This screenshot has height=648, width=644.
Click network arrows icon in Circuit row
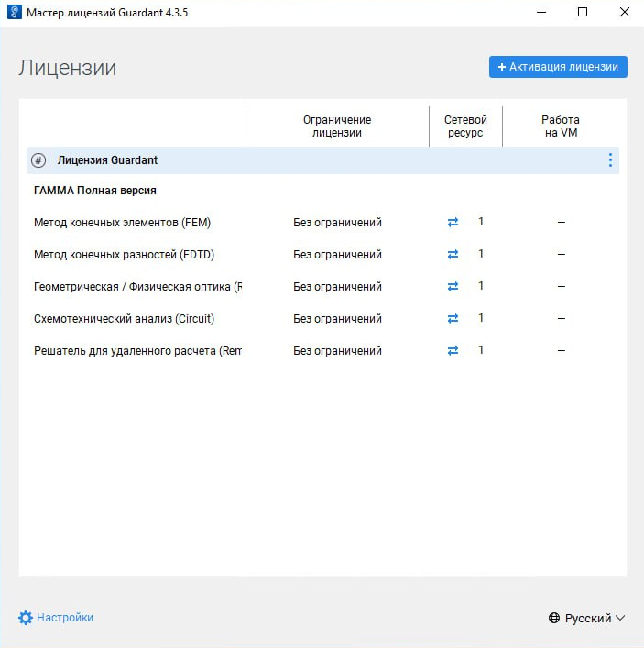point(453,319)
